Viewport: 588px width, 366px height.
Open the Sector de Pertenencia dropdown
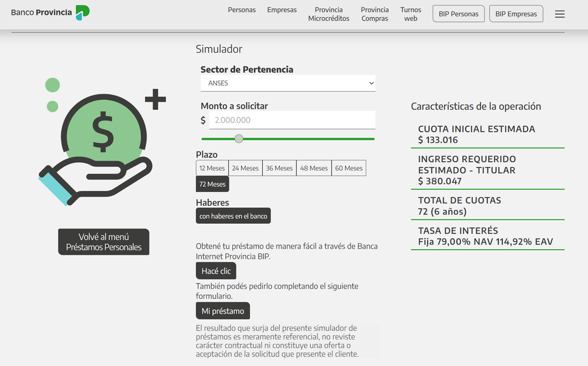(x=288, y=83)
